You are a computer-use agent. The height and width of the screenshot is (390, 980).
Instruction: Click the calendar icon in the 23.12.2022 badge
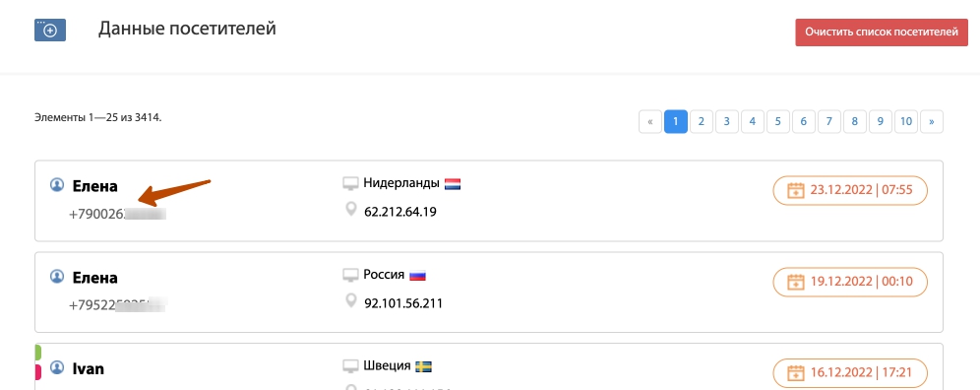795,190
